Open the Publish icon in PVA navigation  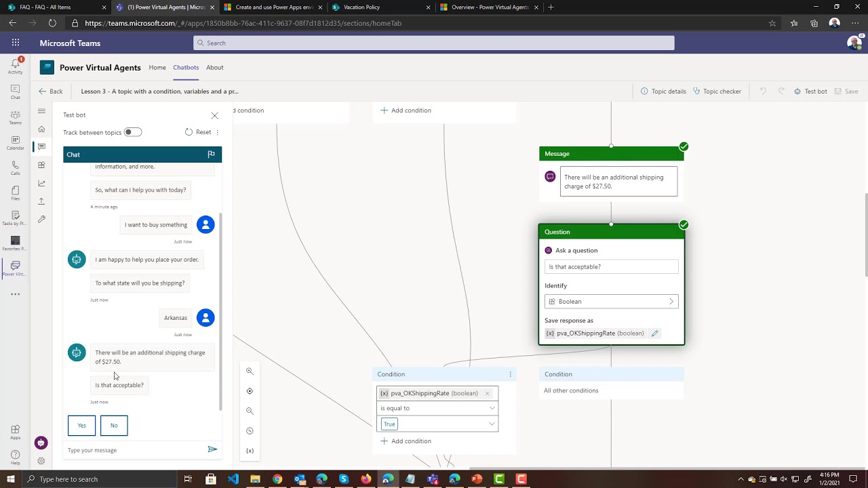pyautogui.click(x=41, y=201)
